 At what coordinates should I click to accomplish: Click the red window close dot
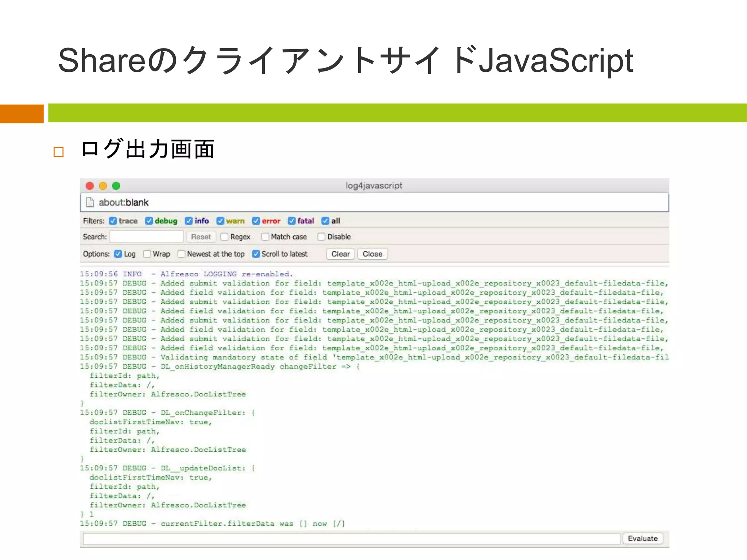(x=90, y=186)
